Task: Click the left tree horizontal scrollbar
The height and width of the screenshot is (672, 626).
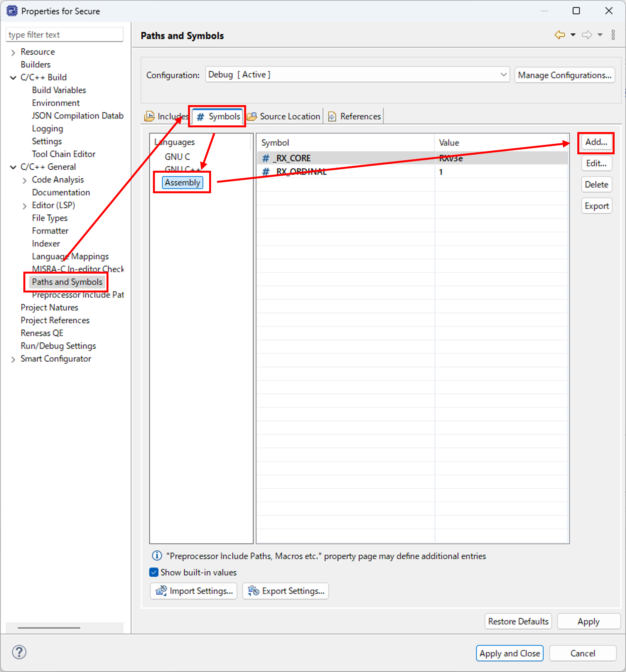Action: tap(49, 628)
